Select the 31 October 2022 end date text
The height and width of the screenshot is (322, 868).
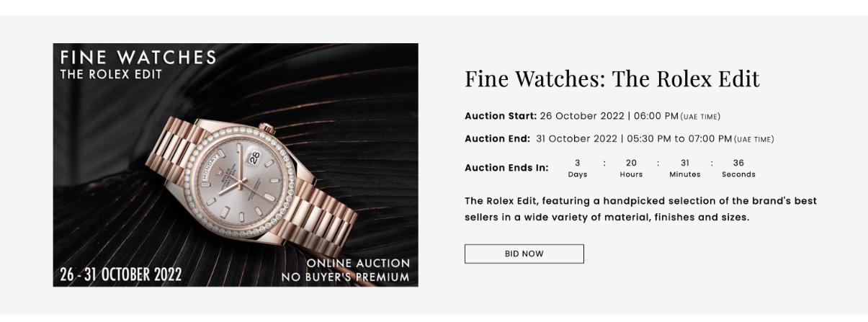(576, 138)
